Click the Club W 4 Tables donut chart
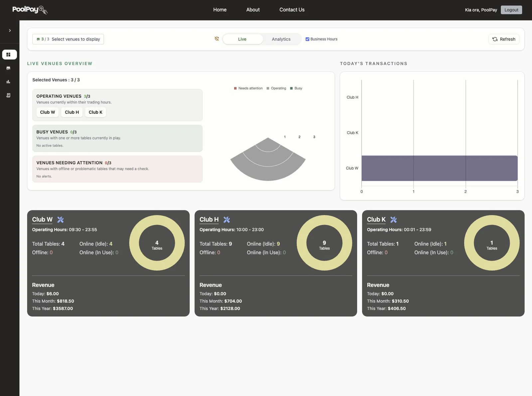 point(157,243)
